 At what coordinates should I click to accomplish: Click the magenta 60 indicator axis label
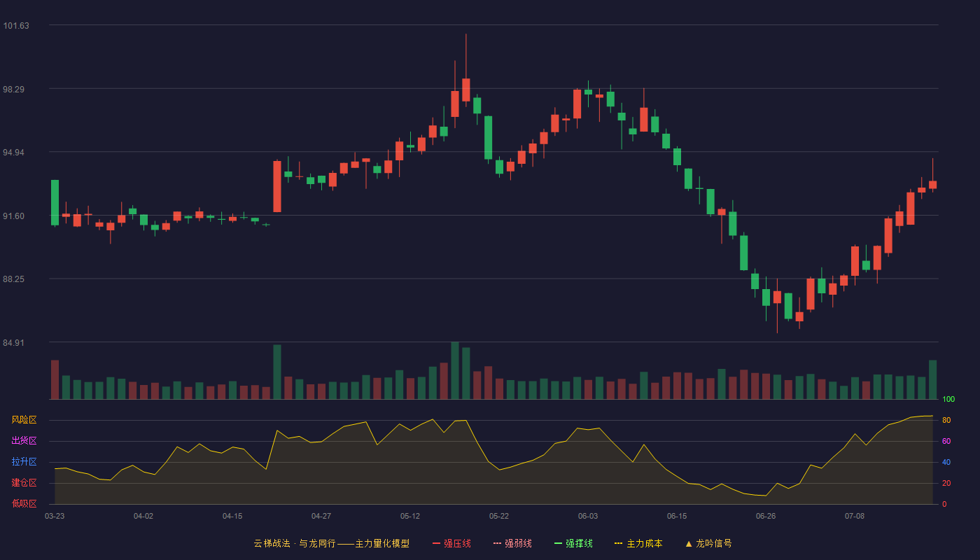coord(946,441)
